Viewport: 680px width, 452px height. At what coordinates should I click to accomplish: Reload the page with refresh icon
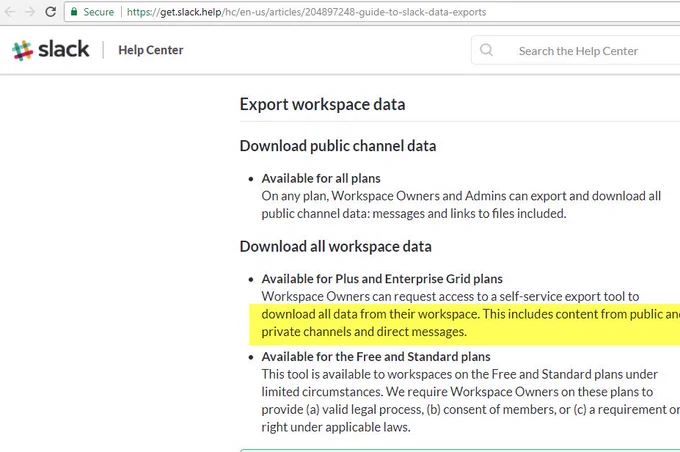[x=50, y=12]
